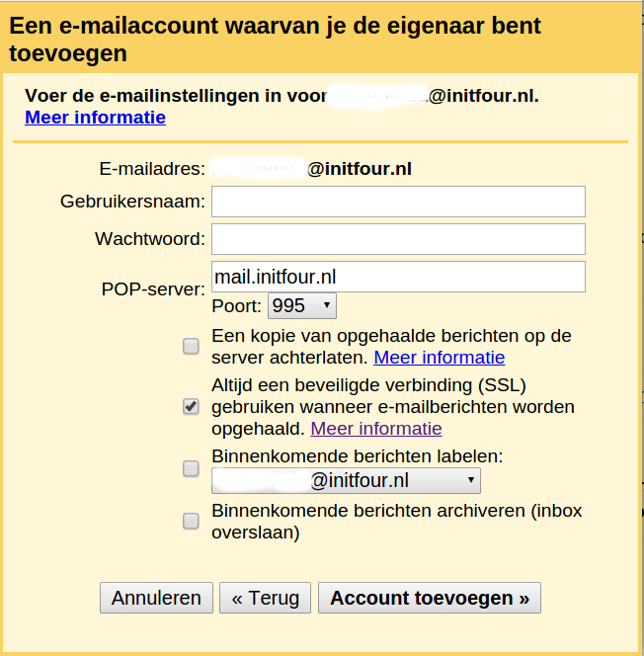Go back with the « Terug button
The height and width of the screenshot is (656, 644).
[x=265, y=598]
